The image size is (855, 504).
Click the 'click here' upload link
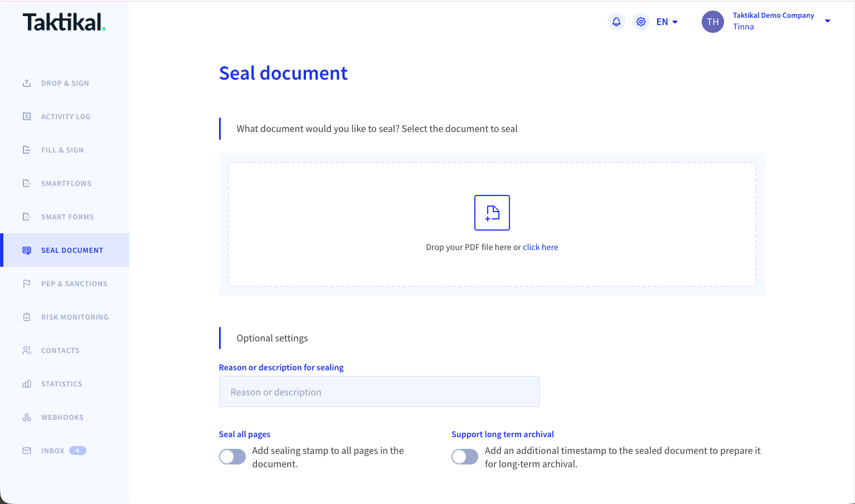click(x=541, y=247)
